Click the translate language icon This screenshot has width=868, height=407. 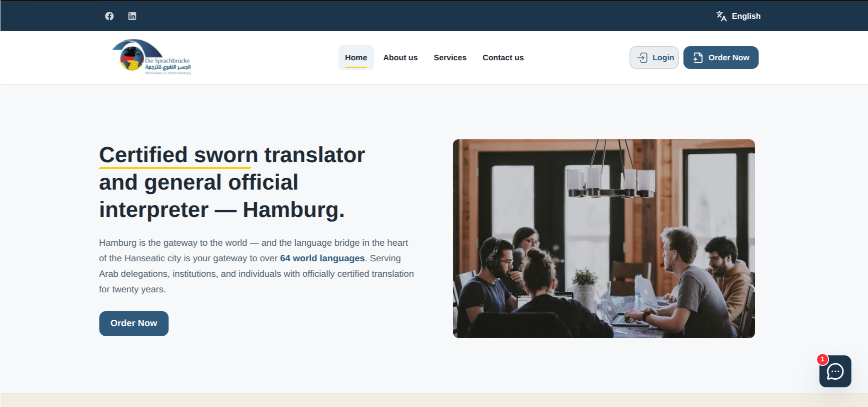[x=721, y=16]
